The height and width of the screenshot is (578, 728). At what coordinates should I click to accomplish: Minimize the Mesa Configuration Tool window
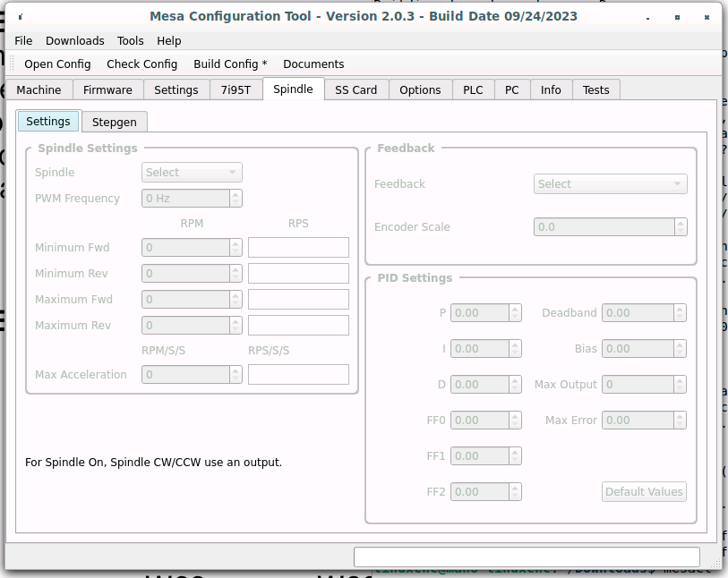click(647, 17)
